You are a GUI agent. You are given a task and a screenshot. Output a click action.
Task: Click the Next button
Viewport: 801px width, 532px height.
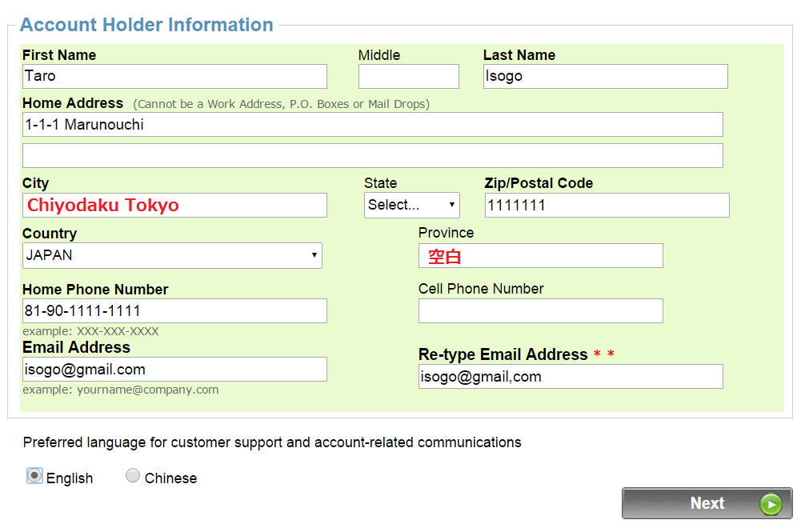click(707, 503)
